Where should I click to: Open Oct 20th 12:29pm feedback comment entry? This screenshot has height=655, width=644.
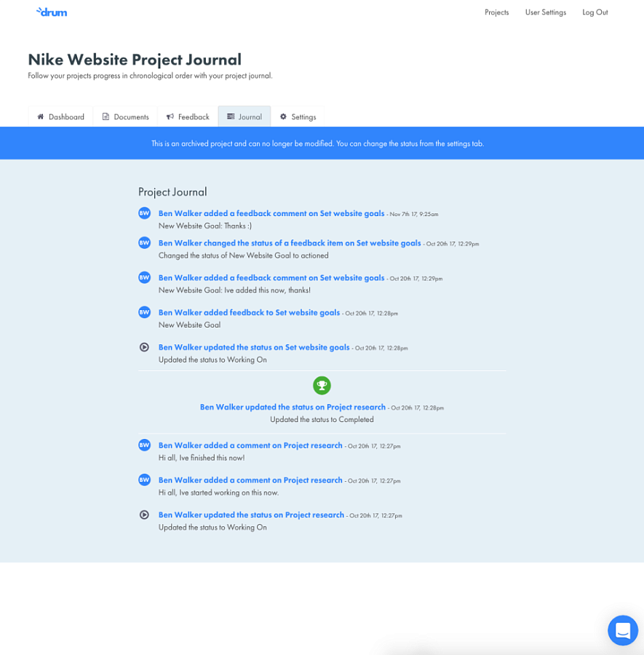click(x=271, y=278)
